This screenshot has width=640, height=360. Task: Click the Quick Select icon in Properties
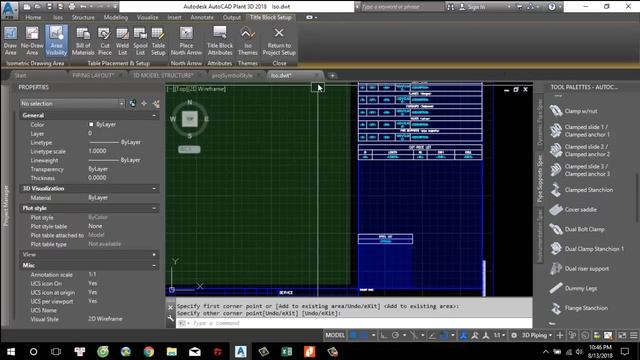(156, 104)
